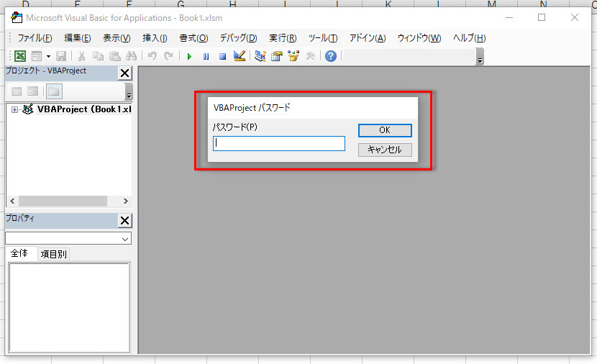Viewport: 597px width, 364px height.
Task: Click the Toolbox wrench icon
Action: [x=310, y=56]
